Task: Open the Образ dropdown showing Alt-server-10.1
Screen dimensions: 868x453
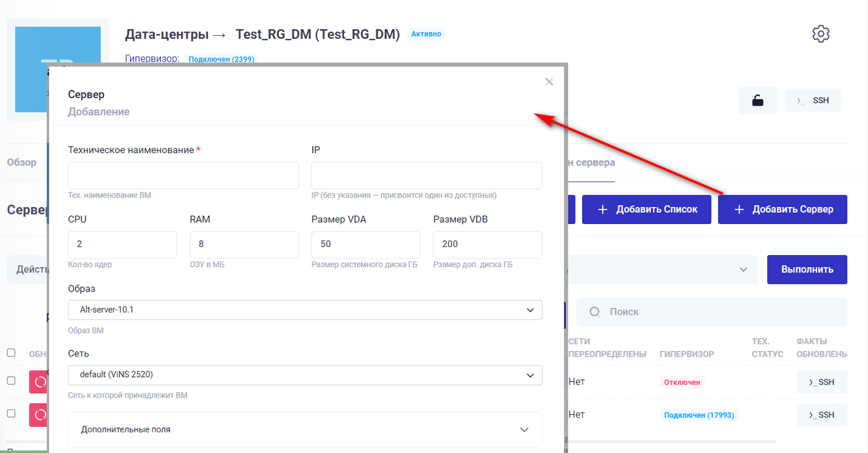Action: coord(305,310)
